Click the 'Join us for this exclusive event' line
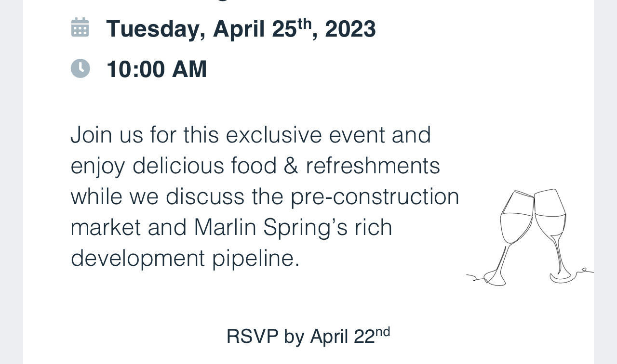 (251, 135)
